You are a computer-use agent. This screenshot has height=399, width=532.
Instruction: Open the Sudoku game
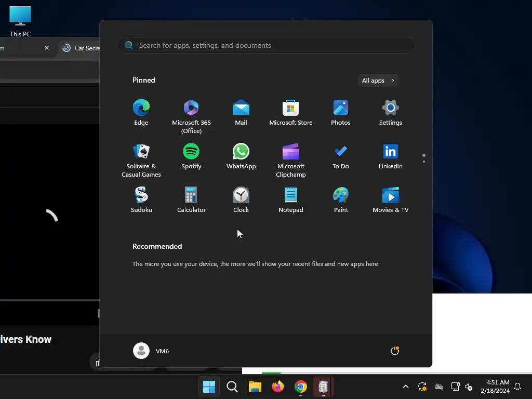pyautogui.click(x=141, y=200)
